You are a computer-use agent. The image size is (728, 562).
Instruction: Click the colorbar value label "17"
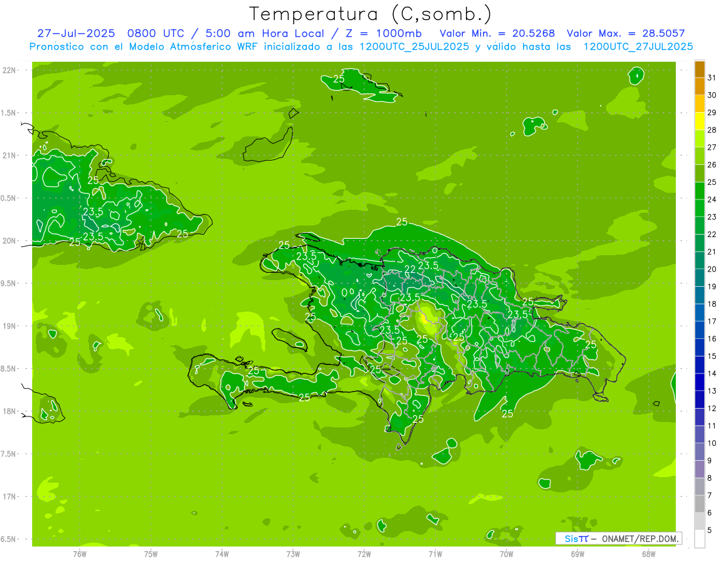(x=712, y=321)
